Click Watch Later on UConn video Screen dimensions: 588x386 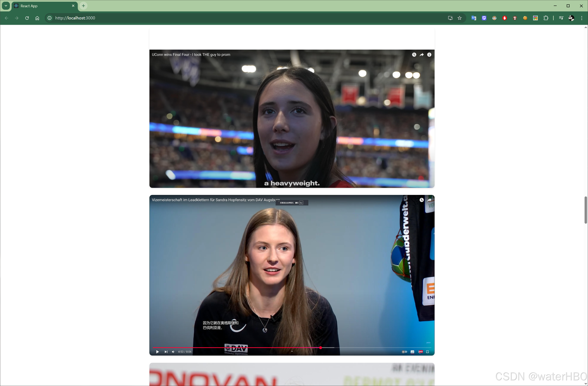click(x=414, y=55)
